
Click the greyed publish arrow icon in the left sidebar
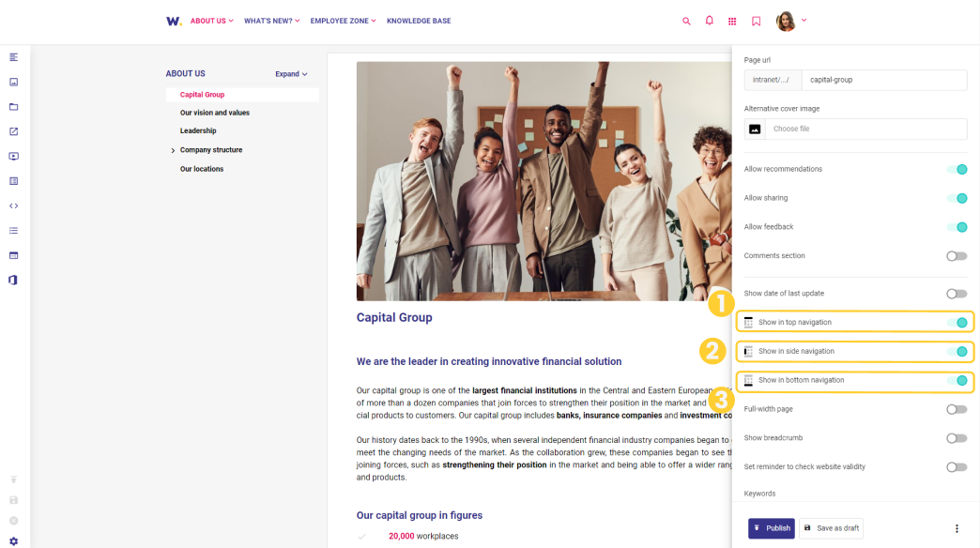[x=14, y=479]
